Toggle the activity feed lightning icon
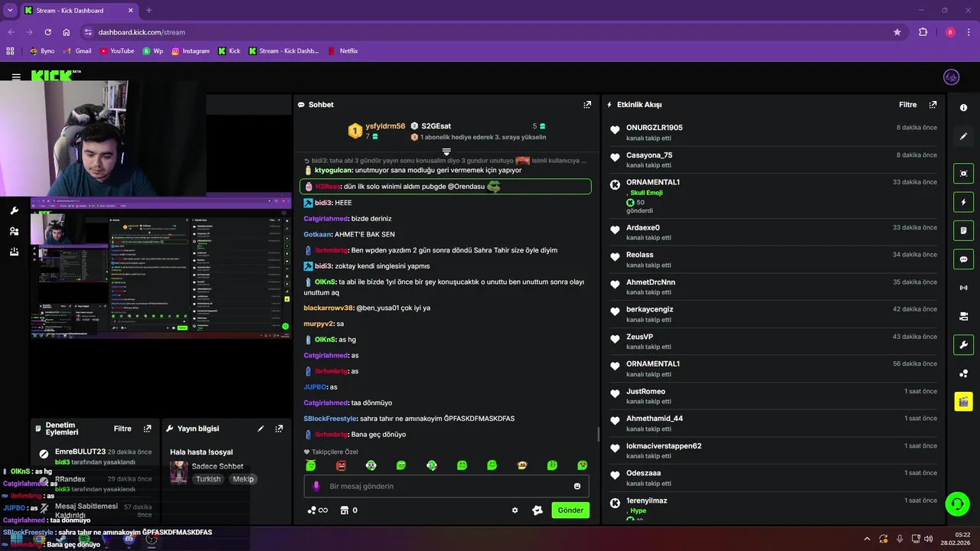980x551 pixels. tap(963, 202)
